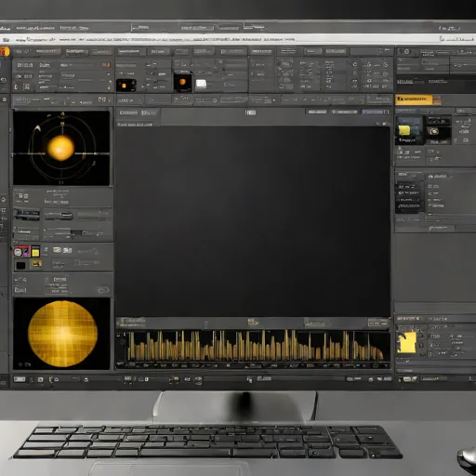The image size is (476, 476).
Task: Pick the black color swatch in left panel
Action: click(x=20, y=265)
